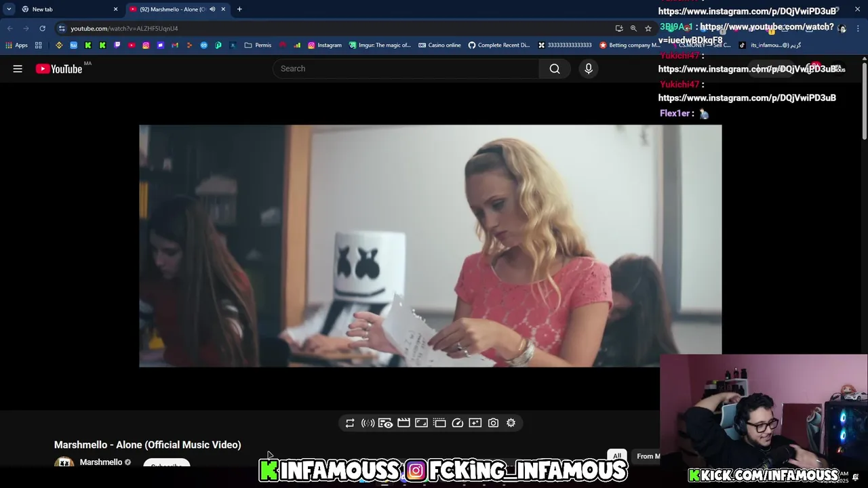
Task: Click the Marshmello music video player
Action: (431, 246)
